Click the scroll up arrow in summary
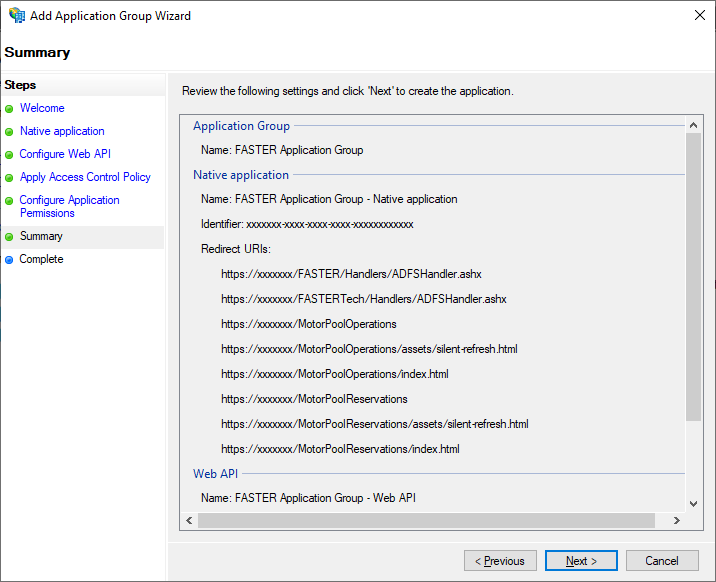Image resolution: width=716 pixels, height=582 pixels. [693, 125]
